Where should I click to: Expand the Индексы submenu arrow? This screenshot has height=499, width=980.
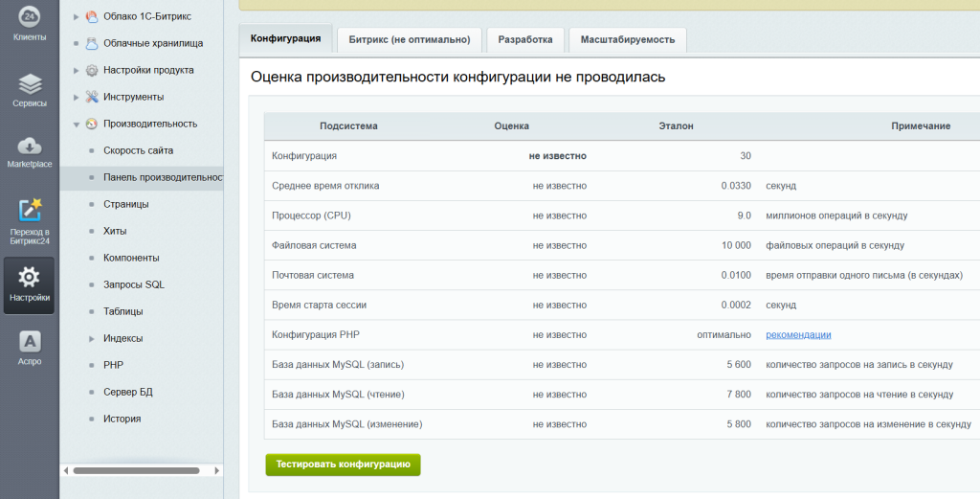92,338
